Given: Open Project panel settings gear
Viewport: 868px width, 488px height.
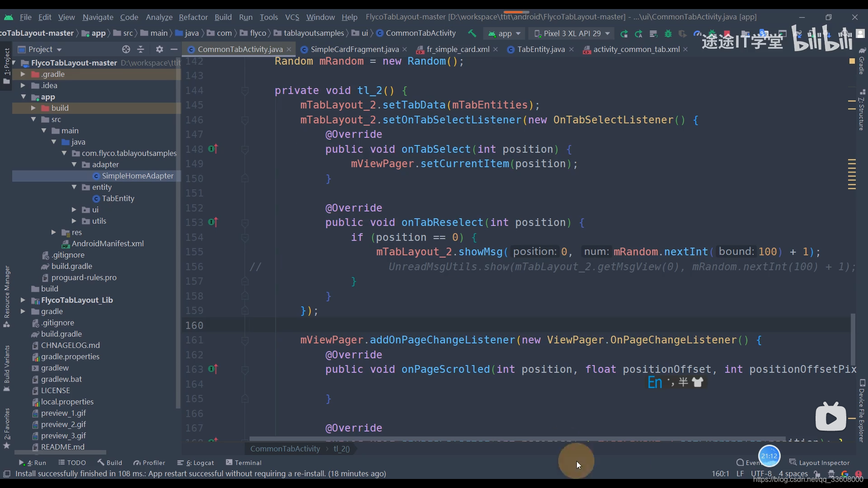Looking at the screenshot, I should coord(159,49).
